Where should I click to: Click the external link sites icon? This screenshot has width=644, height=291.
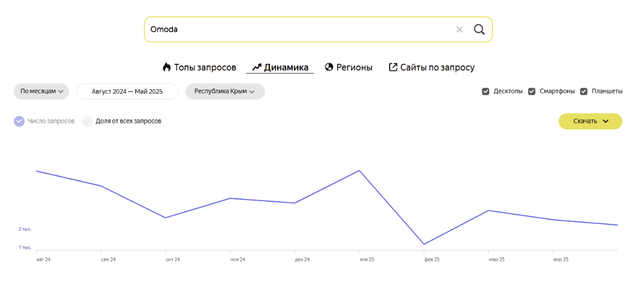coord(393,67)
